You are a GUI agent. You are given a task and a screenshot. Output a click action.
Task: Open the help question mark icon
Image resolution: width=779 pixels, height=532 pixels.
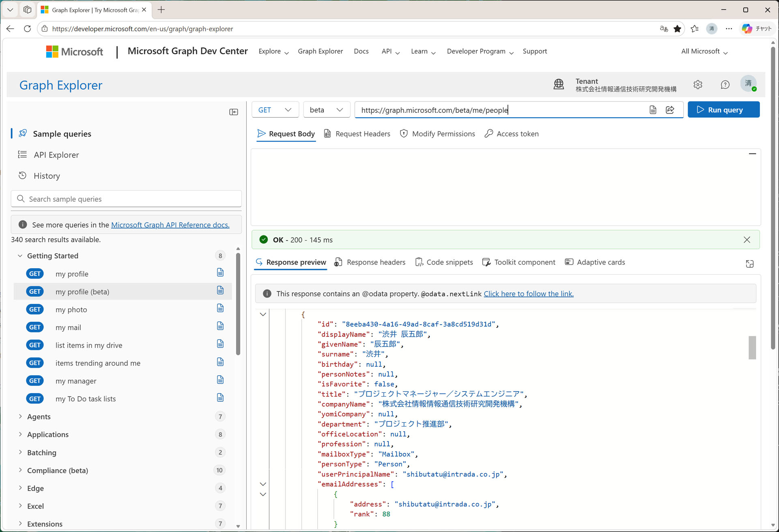tap(725, 84)
